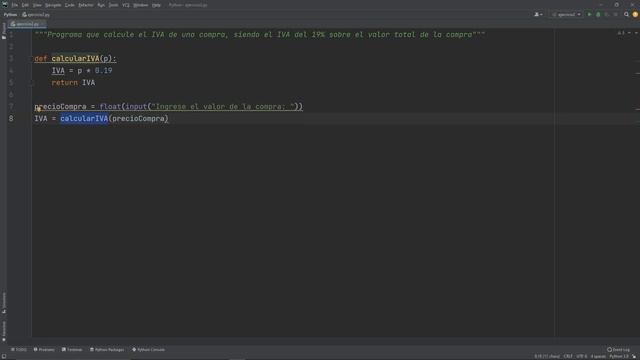Open the Structure tool window sidebar
The width and height of the screenshot is (640, 360).
tap(4, 303)
